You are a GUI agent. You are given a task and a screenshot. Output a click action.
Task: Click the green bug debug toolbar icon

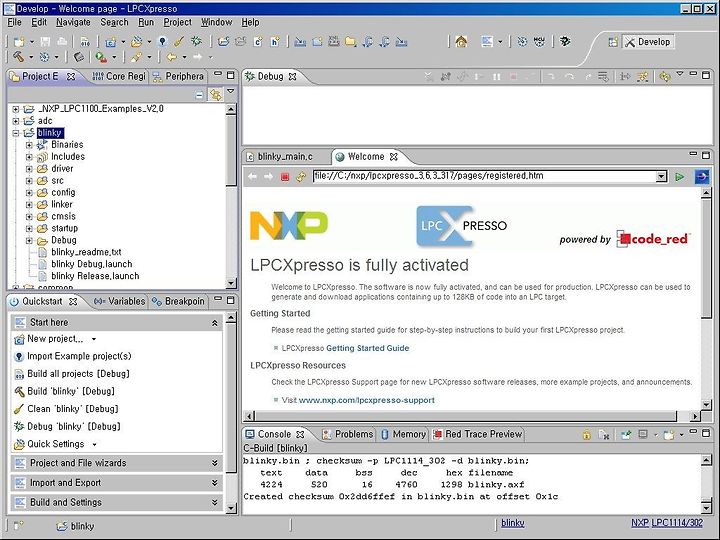pos(197,41)
